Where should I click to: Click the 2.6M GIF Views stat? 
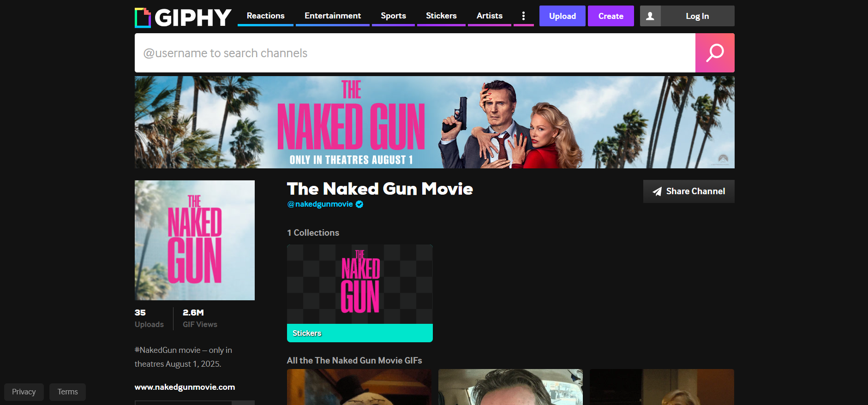[200, 318]
